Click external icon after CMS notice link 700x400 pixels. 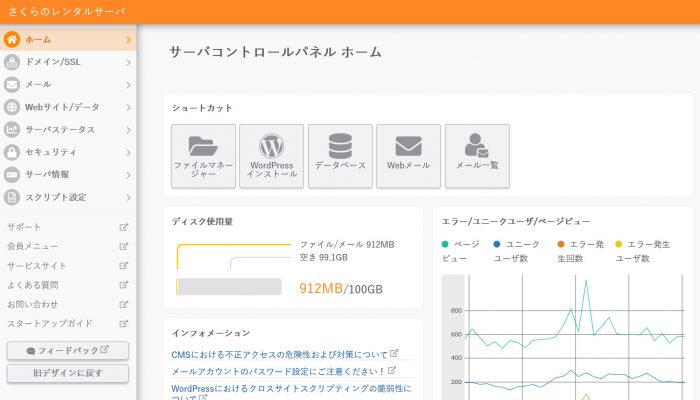[394, 353]
